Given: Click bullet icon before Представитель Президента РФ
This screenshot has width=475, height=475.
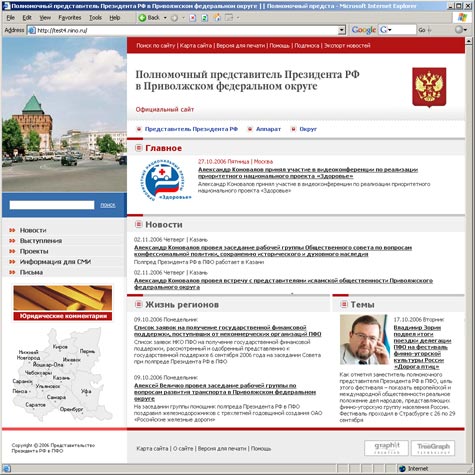Looking at the screenshot, I should [x=139, y=129].
